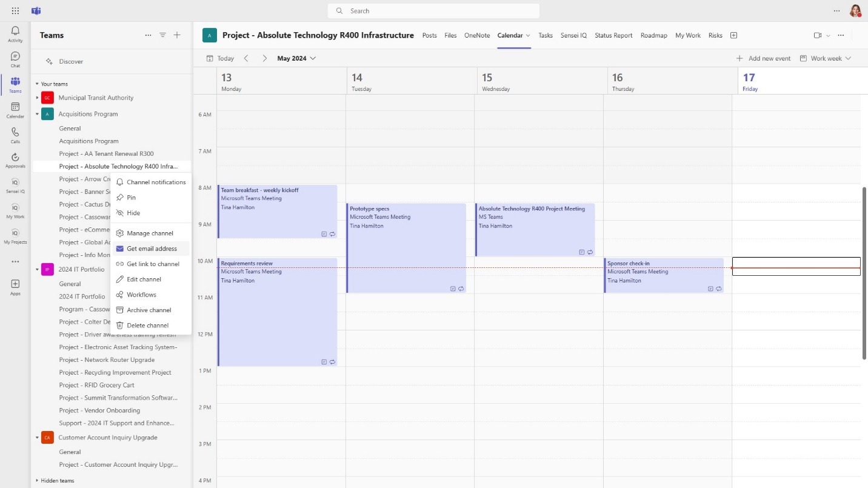Start a meeting with video camera icon
The image size is (868, 488).
[x=818, y=35]
